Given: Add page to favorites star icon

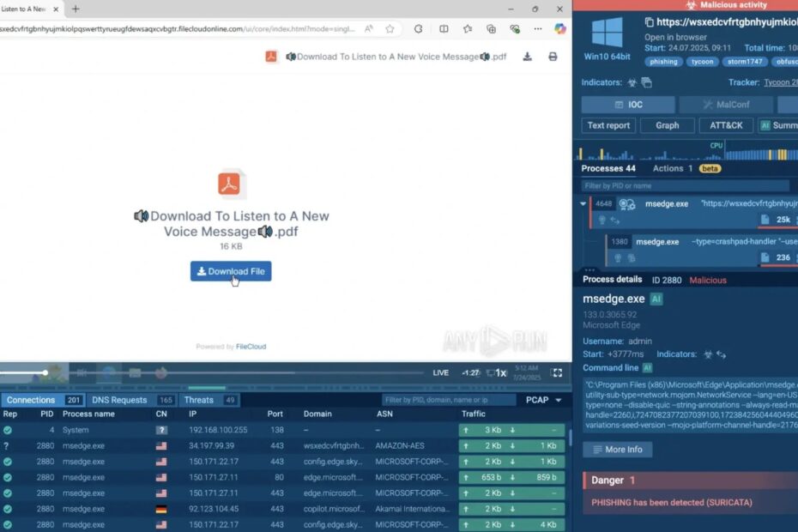Looking at the screenshot, I should tap(390, 29).
